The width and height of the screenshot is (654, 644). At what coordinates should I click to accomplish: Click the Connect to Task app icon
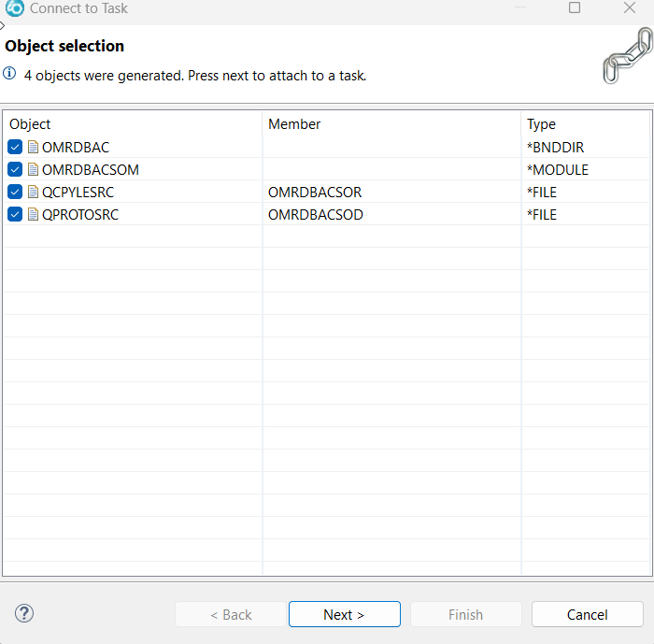14,8
